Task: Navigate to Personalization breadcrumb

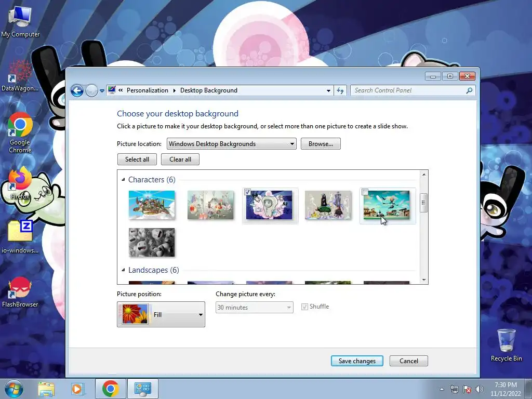Action: [147, 90]
